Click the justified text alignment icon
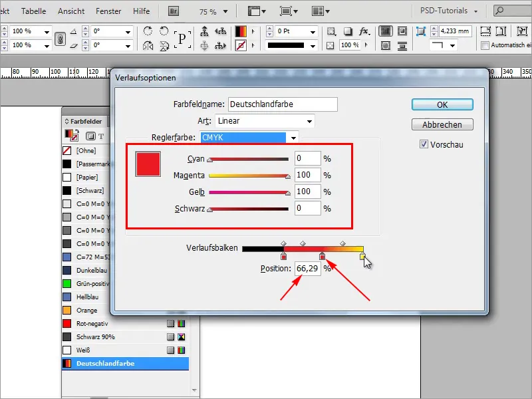The image size is (532, 399). [x=384, y=31]
